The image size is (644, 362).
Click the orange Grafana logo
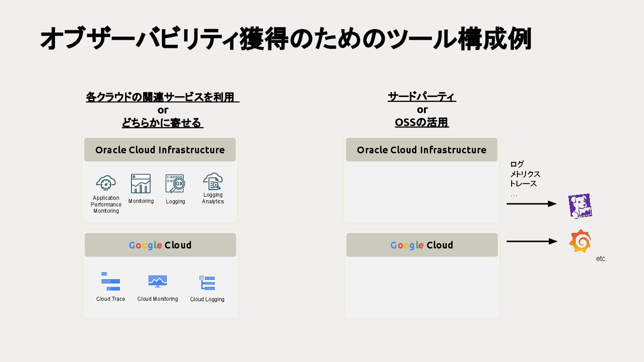tap(580, 241)
